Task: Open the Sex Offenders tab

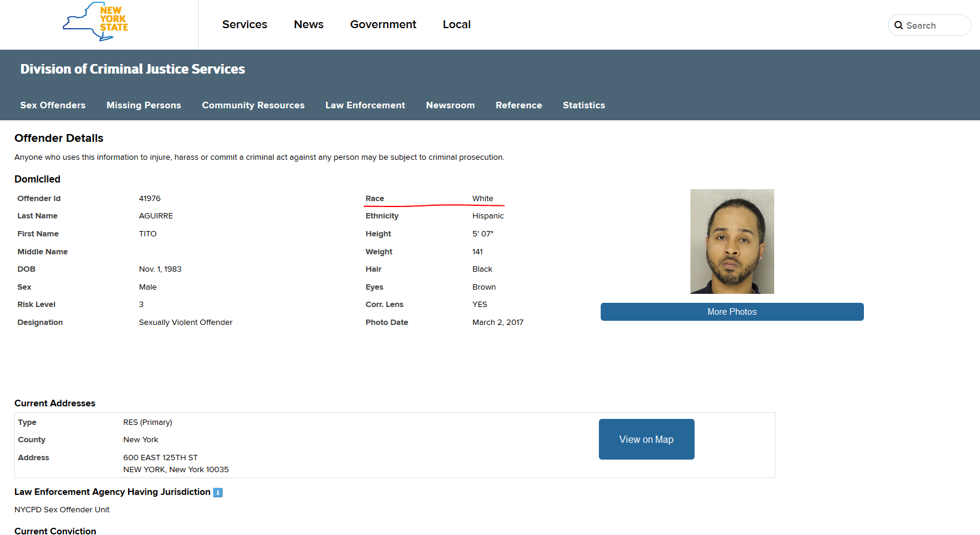Action: [x=53, y=105]
